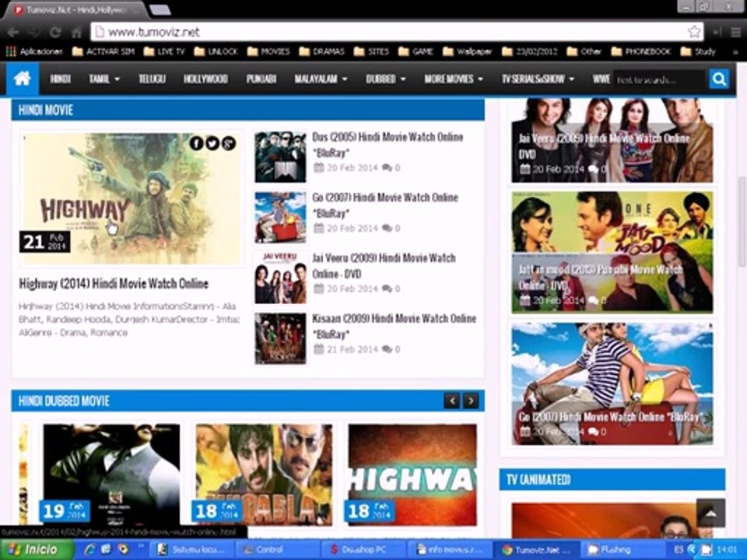Image resolution: width=747 pixels, height=560 pixels.
Task: Open Kisaan (2009) Hindi Movie link
Action: coord(395,326)
